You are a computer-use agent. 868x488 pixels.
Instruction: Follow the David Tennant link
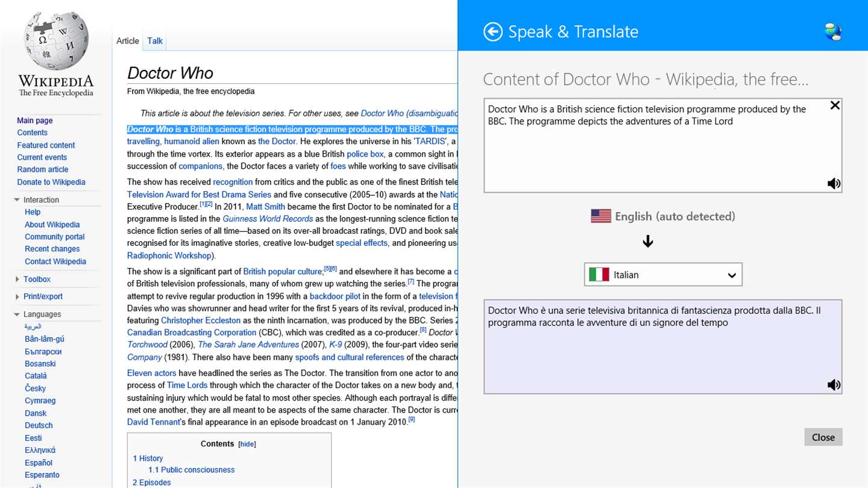click(154, 422)
